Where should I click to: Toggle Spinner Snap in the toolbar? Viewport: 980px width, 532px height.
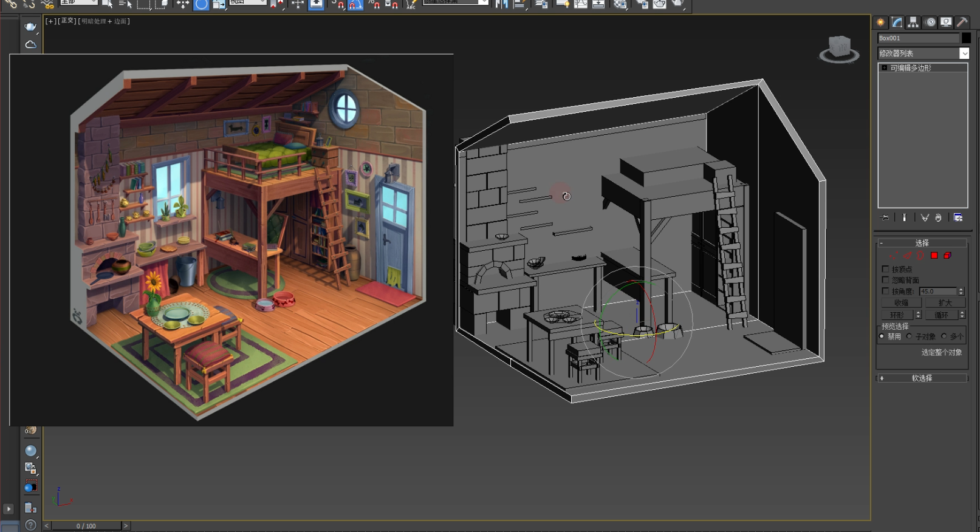click(x=392, y=4)
